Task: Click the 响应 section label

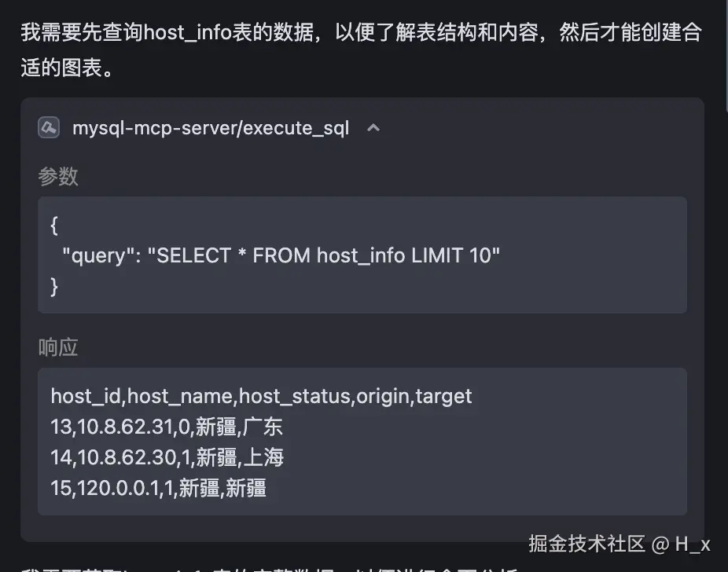Action: (x=58, y=348)
